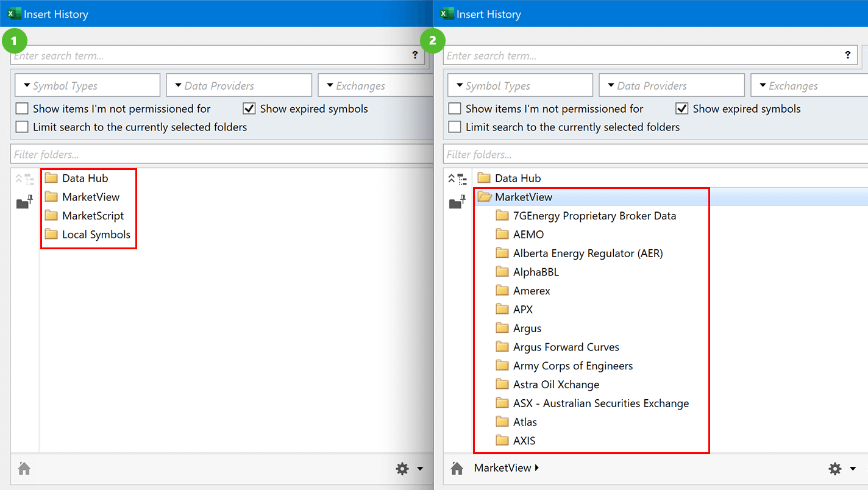The width and height of the screenshot is (868, 490).
Task: Click MarketView breadcrumb text at bottom right window
Action: click(503, 468)
